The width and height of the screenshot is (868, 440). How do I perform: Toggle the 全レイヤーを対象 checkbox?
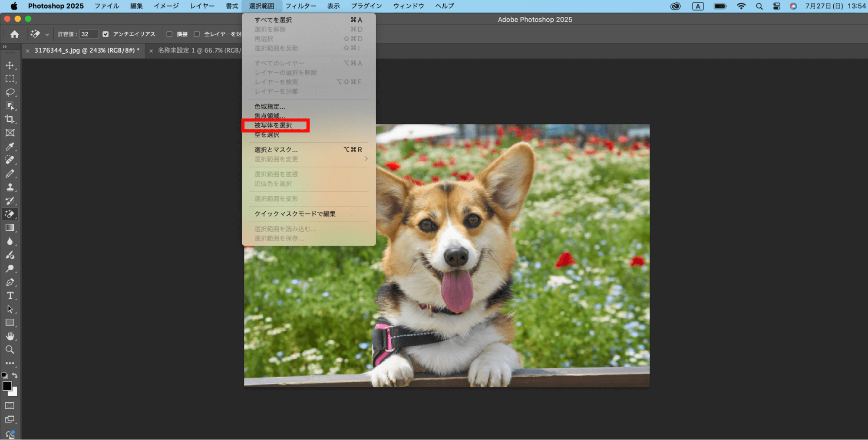(x=197, y=34)
